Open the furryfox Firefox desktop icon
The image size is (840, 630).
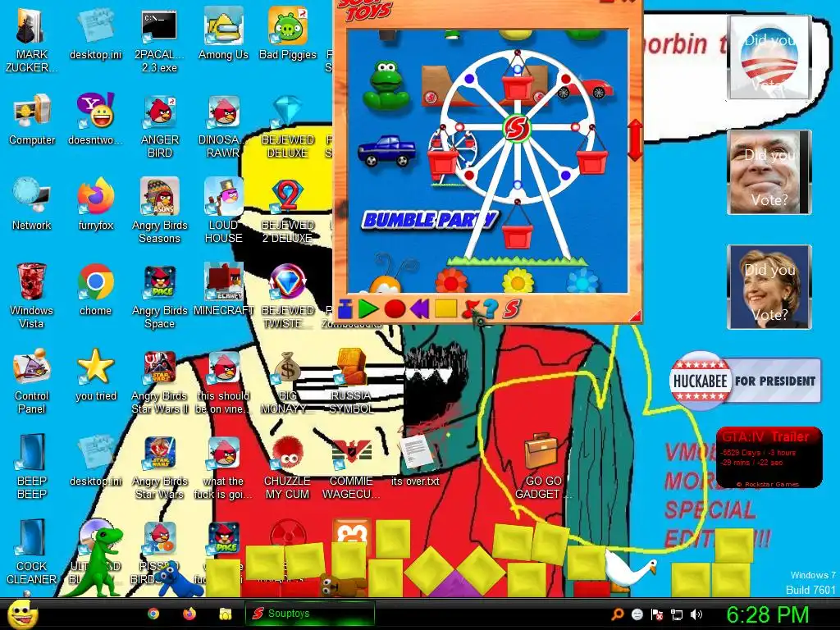coord(95,203)
